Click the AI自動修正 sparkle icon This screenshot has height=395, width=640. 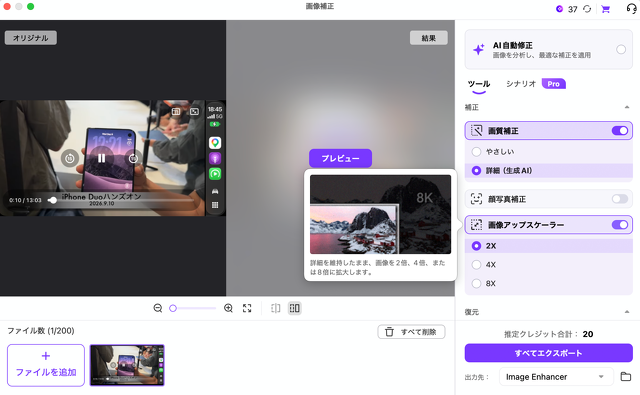(478, 49)
